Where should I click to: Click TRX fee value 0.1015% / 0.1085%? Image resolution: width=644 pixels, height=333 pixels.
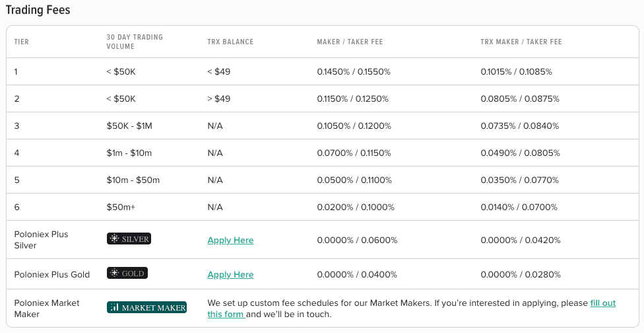516,71
